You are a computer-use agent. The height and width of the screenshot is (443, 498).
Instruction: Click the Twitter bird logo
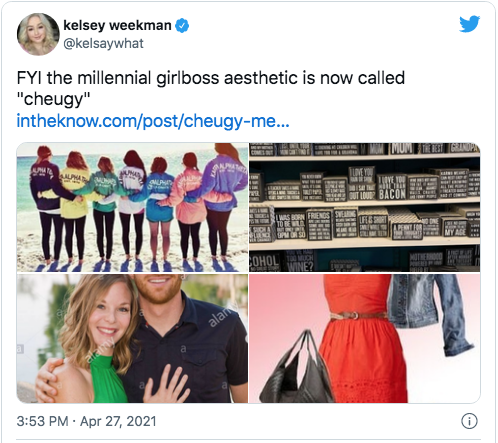click(469, 24)
